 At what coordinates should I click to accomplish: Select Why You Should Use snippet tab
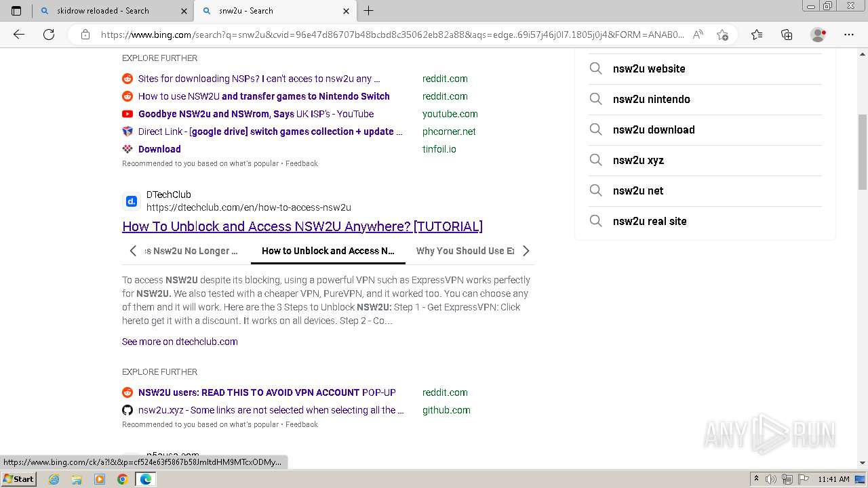click(465, 251)
